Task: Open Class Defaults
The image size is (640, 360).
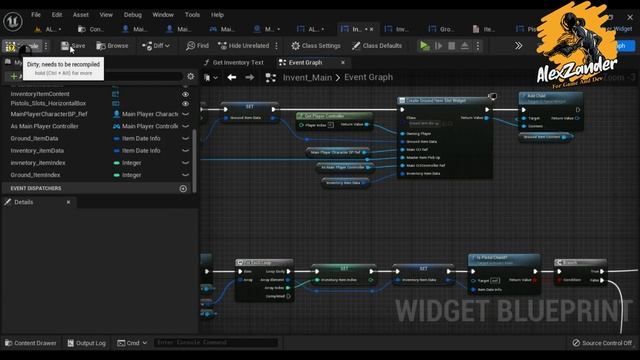Action: [377, 46]
